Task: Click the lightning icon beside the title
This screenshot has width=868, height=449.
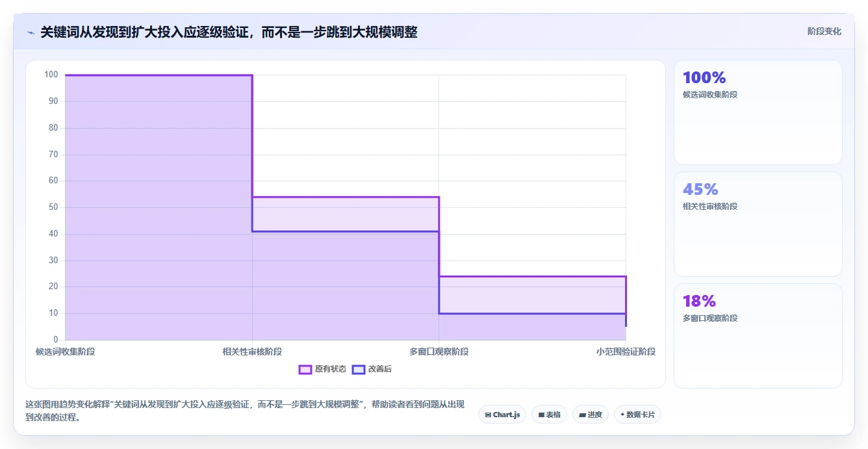Action: [x=31, y=32]
